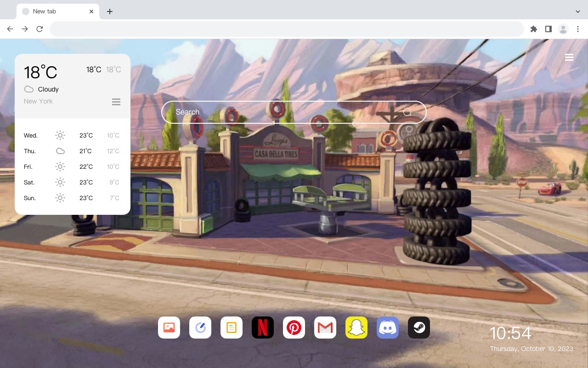The height and width of the screenshot is (368, 588).
Task: Go forward in browser history
Action: (25, 29)
